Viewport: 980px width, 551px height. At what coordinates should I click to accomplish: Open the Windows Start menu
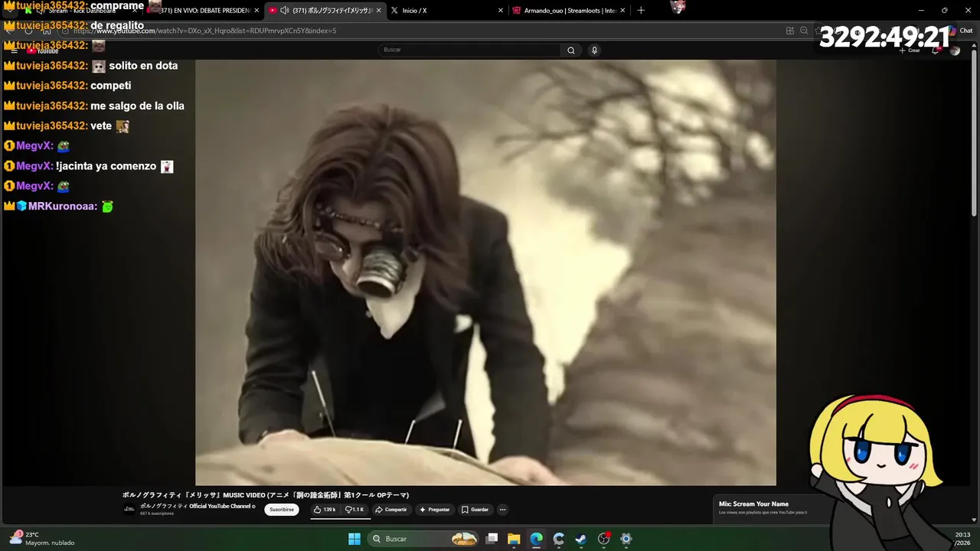pos(354,539)
